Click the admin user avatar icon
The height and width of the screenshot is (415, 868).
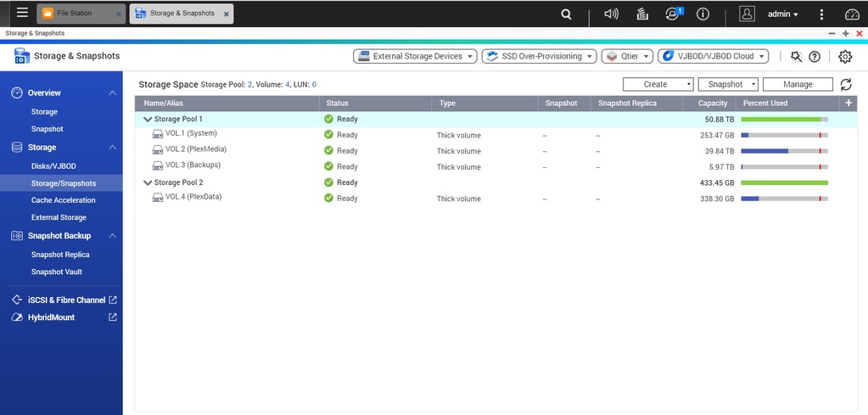747,14
